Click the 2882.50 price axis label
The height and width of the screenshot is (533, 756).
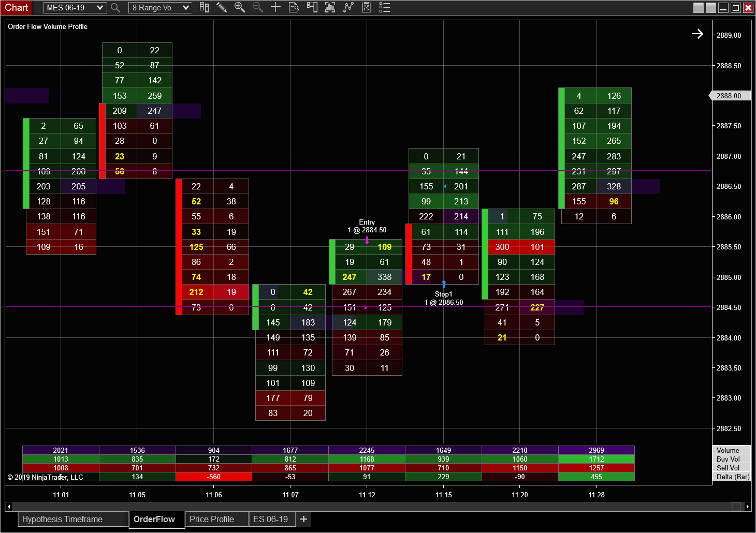point(729,428)
